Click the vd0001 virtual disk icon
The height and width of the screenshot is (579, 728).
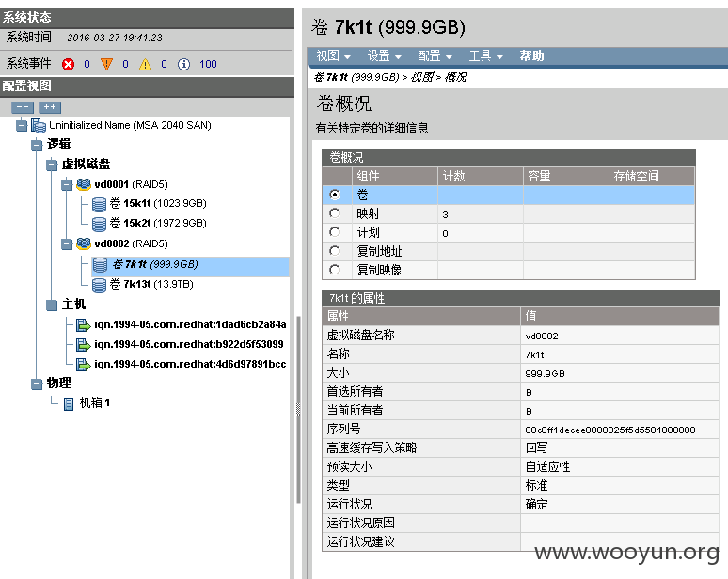(x=84, y=184)
